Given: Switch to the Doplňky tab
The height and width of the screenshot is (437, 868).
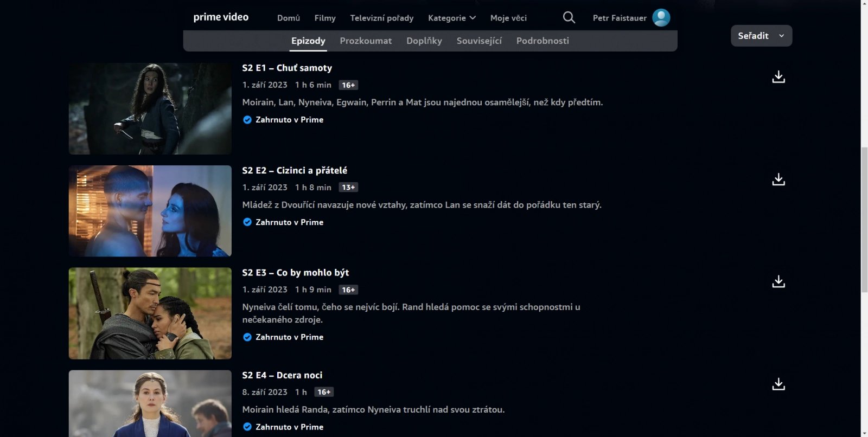Looking at the screenshot, I should pos(424,41).
